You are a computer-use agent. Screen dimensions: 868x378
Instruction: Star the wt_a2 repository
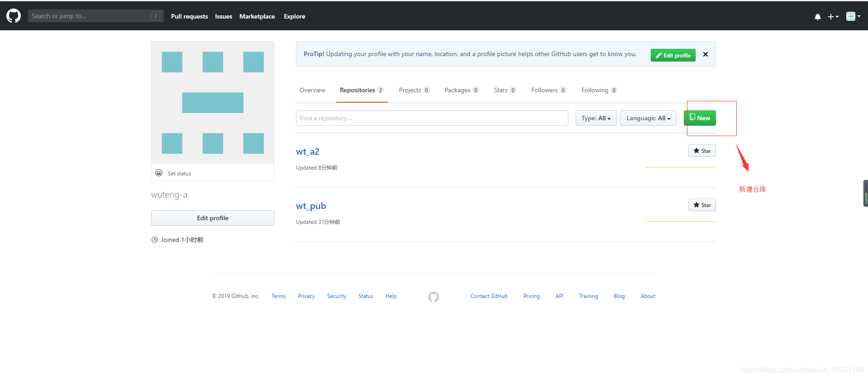pyautogui.click(x=701, y=151)
